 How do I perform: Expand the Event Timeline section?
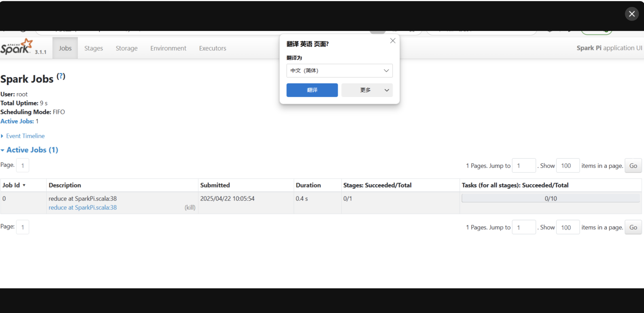pos(25,136)
